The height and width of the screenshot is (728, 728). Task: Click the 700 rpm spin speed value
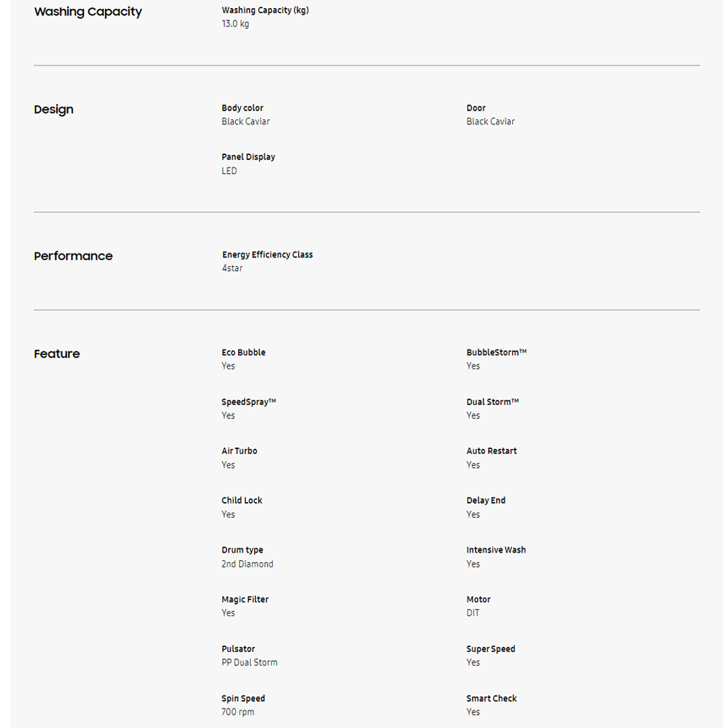click(x=238, y=712)
